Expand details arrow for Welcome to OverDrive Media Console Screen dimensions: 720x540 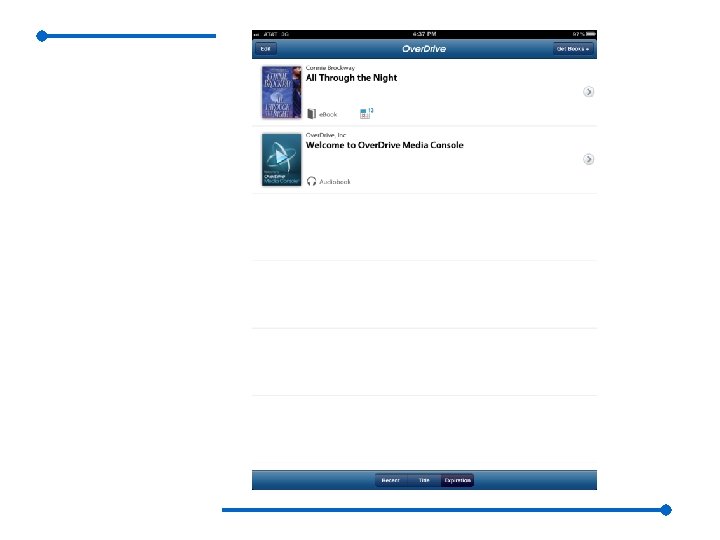pos(588,159)
